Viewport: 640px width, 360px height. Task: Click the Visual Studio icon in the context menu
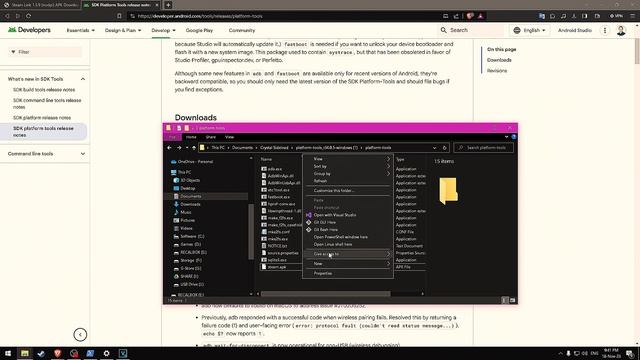pyautogui.click(x=309, y=215)
